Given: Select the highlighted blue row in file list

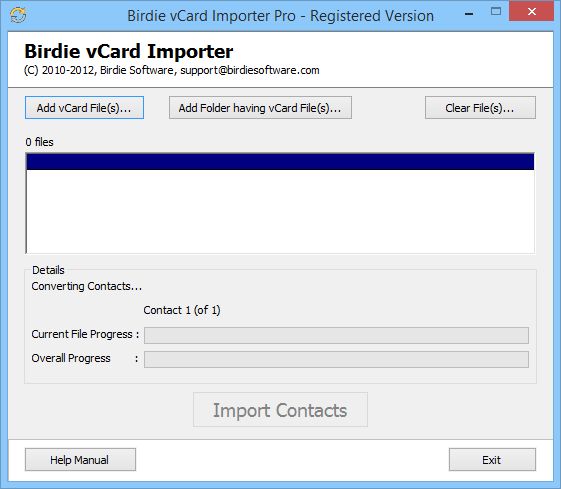Looking at the screenshot, I should (x=280, y=161).
